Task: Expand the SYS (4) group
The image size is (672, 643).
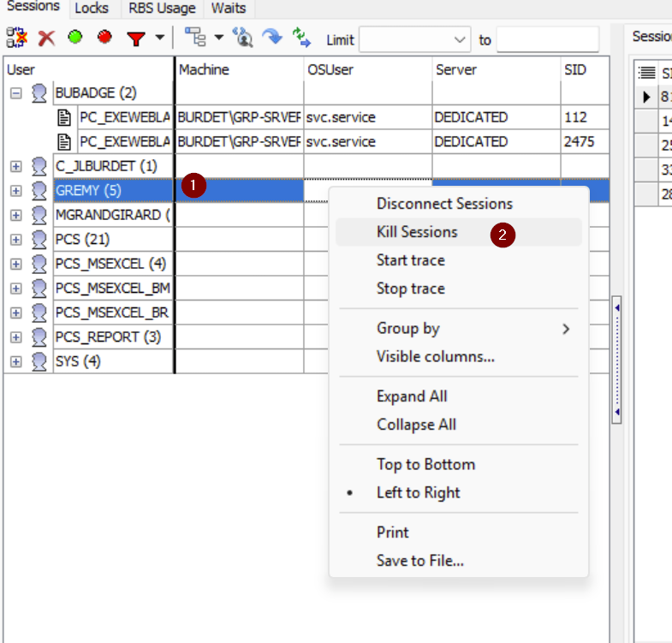Action: [16, 362]
